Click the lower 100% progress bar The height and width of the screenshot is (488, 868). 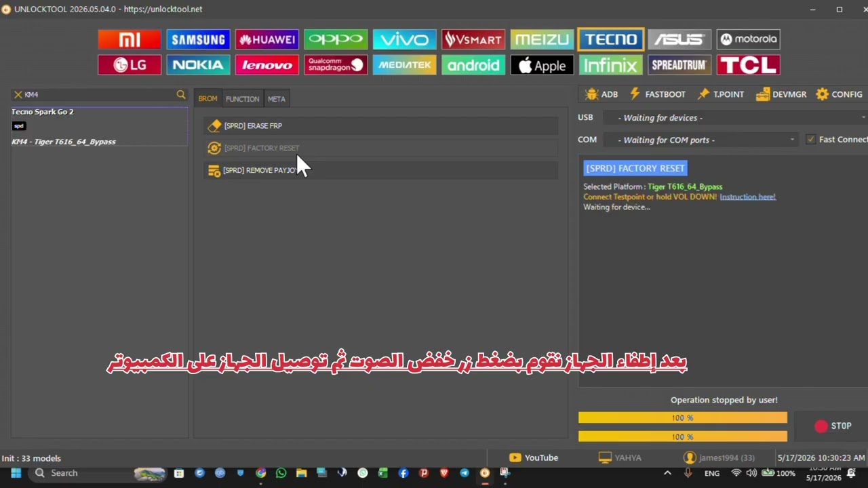[x=683, y=436]
